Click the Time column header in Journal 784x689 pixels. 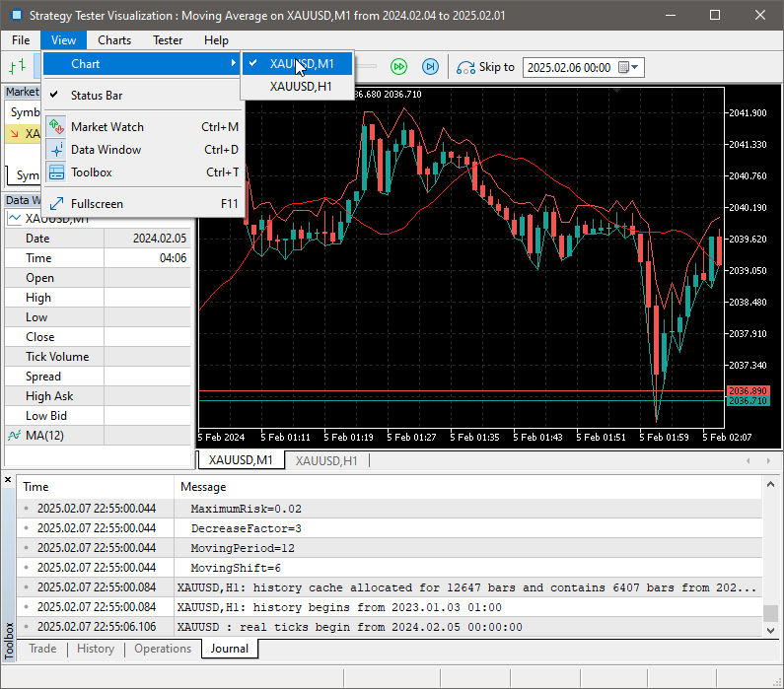pyautogui.click(x=95, y=487)
